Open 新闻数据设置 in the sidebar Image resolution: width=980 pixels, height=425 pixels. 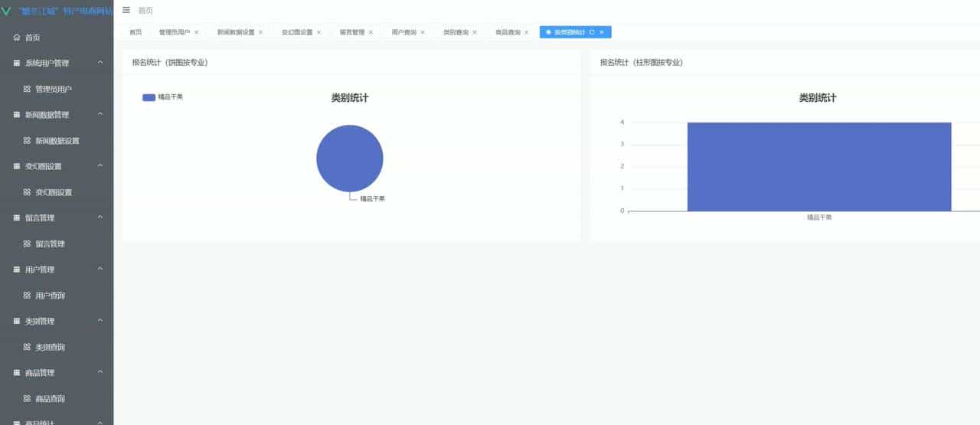pos(57,141)
